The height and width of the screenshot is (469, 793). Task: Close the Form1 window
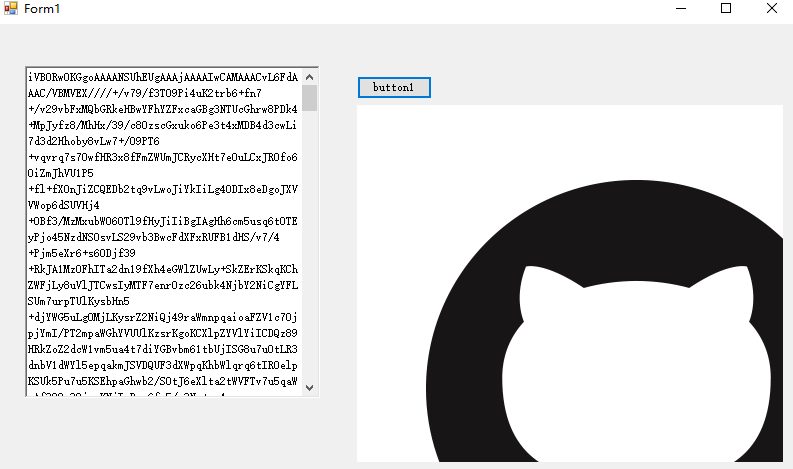[x=771, y=8]
